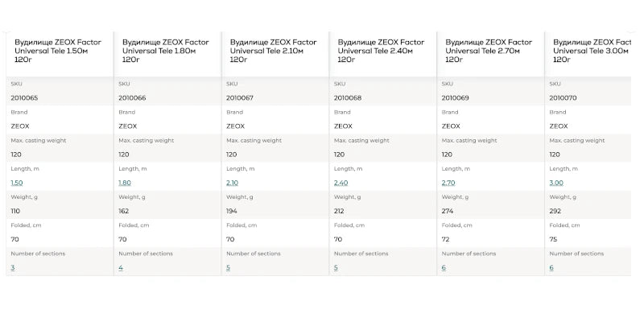Follow the 2.10 length link

(x=233, y=183)
